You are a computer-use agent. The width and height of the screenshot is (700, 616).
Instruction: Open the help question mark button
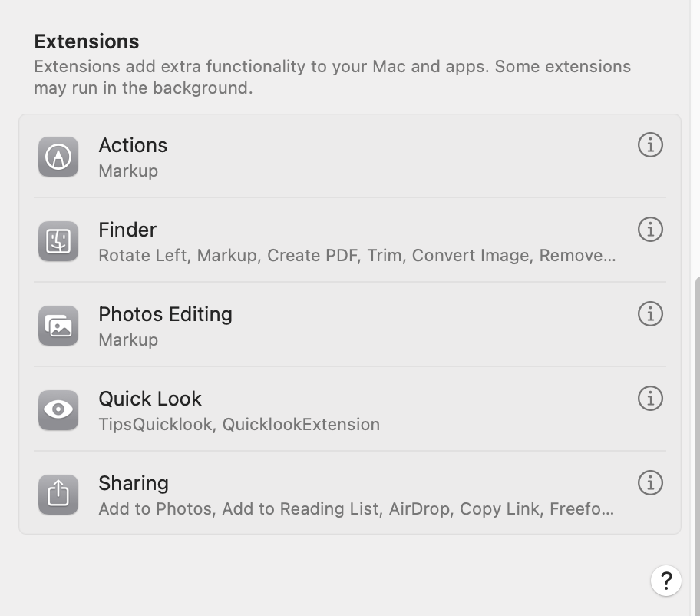click(665, 581)
